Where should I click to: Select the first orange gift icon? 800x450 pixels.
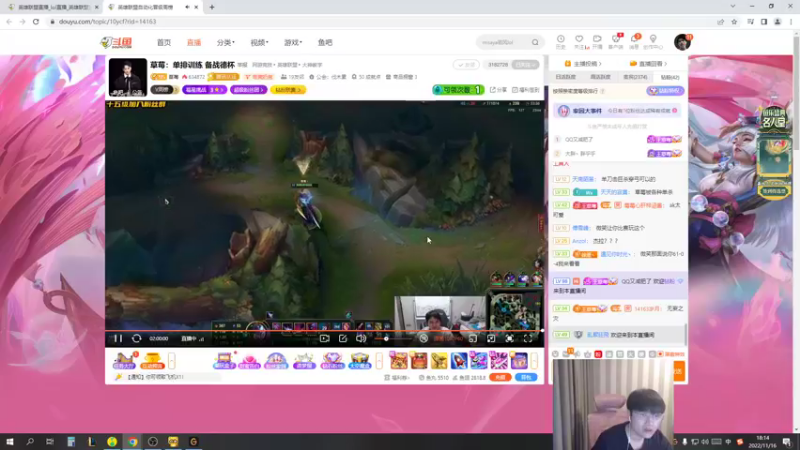(398, 361)
